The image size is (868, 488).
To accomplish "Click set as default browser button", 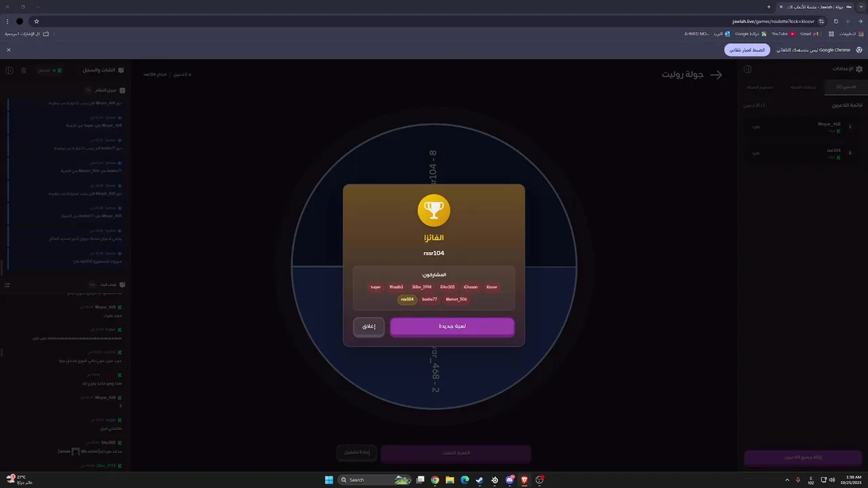I will point(747,50).
